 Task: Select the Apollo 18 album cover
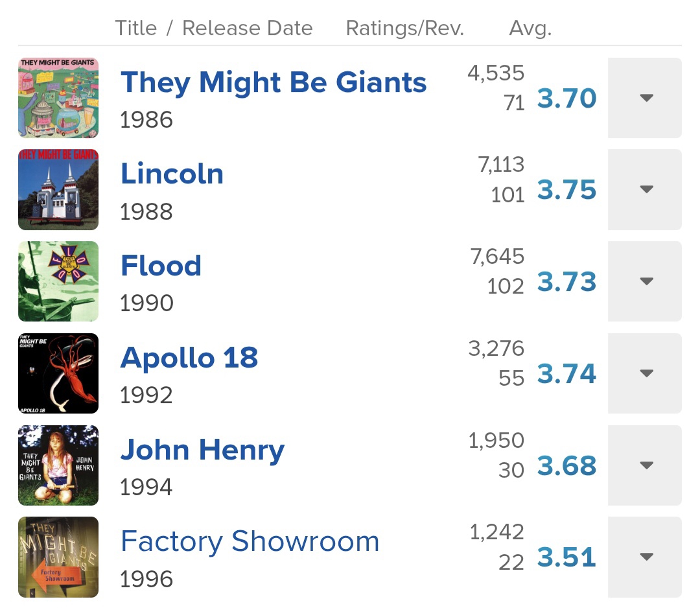pos(58,373)
